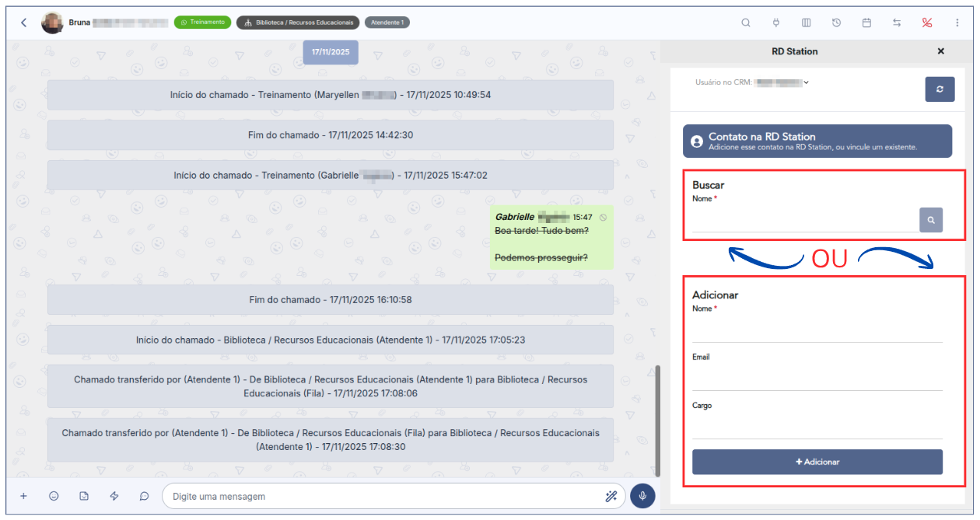The image size is (980, 520).
Task: Expand the Usuário no CRM dropdown
Action: [806, 82]
